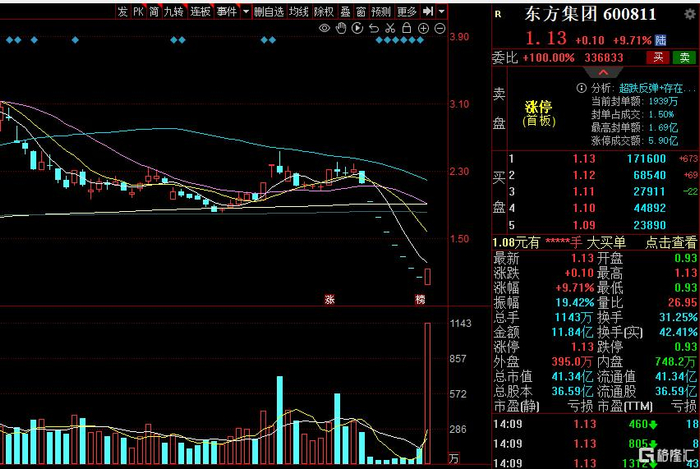Click 删自选 to remove from watchlist

pos(269,12)
